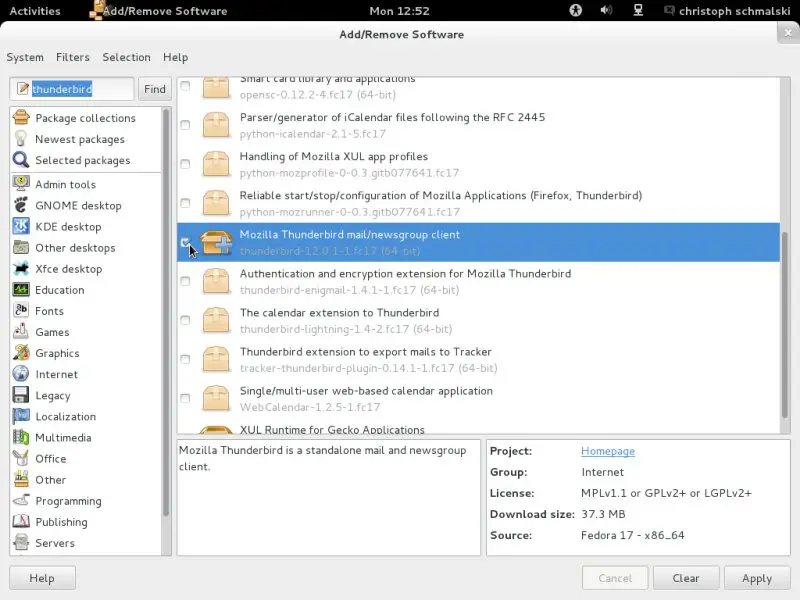The width and height of the screenshot is (800, 600).
Task: Open the Help menu
Action: 176,57
